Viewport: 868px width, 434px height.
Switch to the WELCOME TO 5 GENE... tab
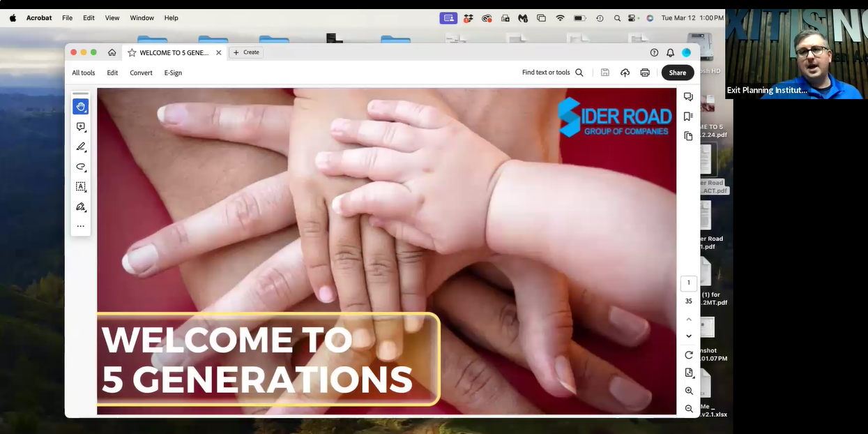174,52
